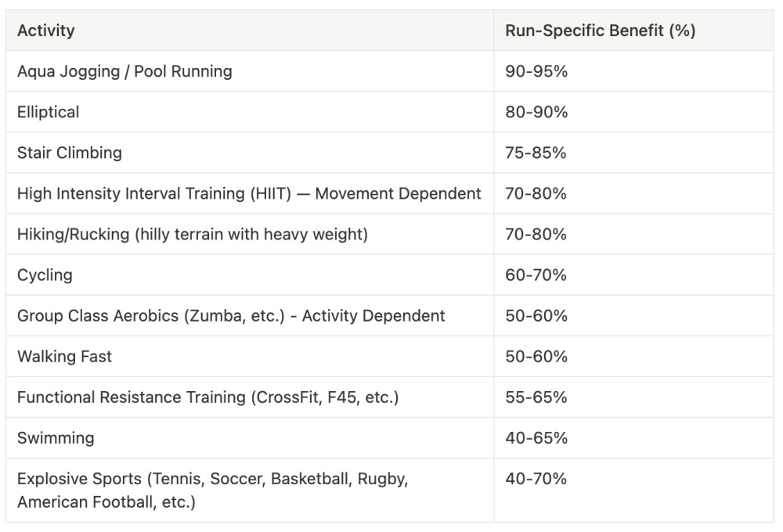The height and width of the screenshot is (532, 783).
Task: Click the Swimming activity cell
Action: pyautogui.click(x=56, y=438)
